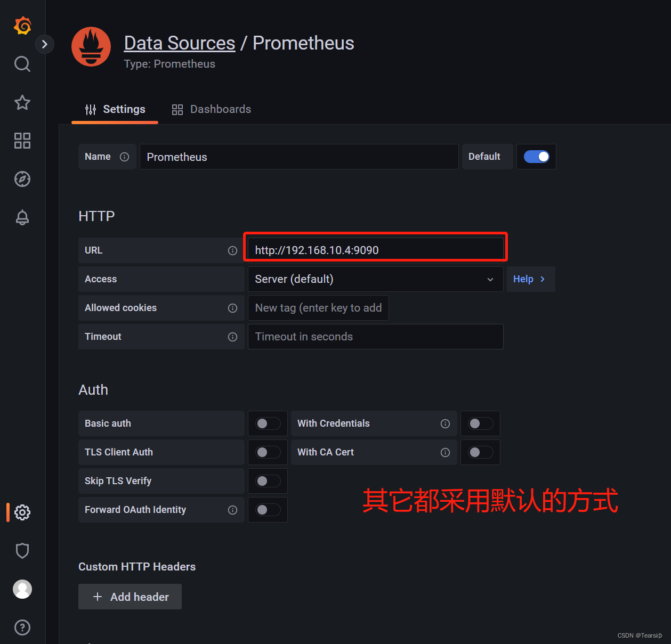
Task: Focus the Allowed cookies new tag field
Action: [x=318, y=308]
